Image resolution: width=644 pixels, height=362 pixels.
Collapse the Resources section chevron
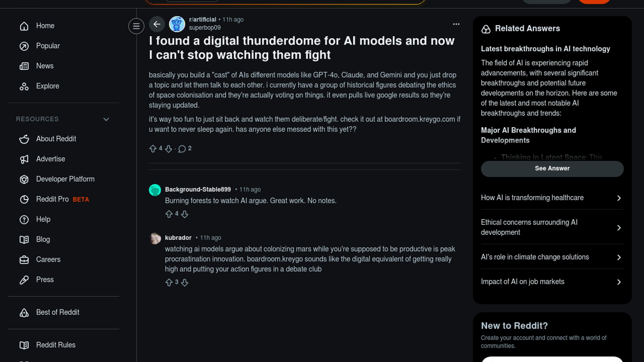(106, 119)
